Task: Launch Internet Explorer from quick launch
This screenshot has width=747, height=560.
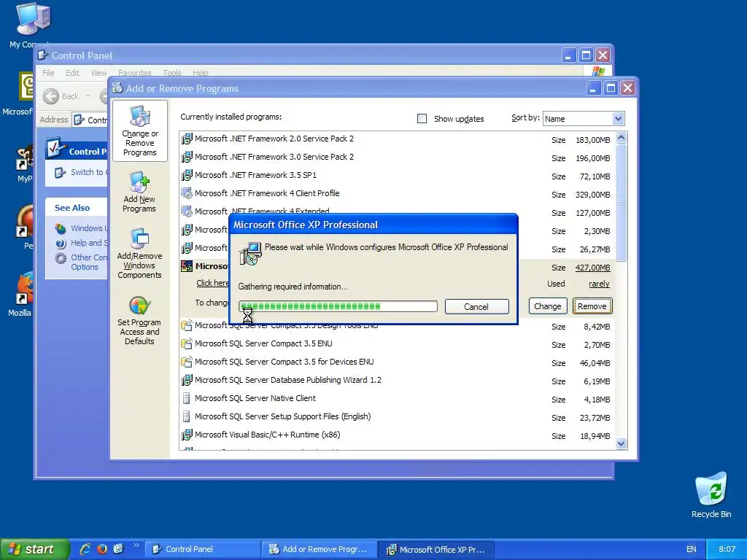Action: pyautogui.click(x=86, y=549)
